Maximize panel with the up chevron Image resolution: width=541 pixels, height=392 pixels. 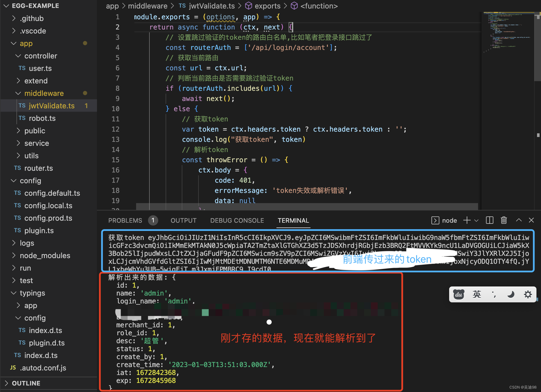[519, 220]
